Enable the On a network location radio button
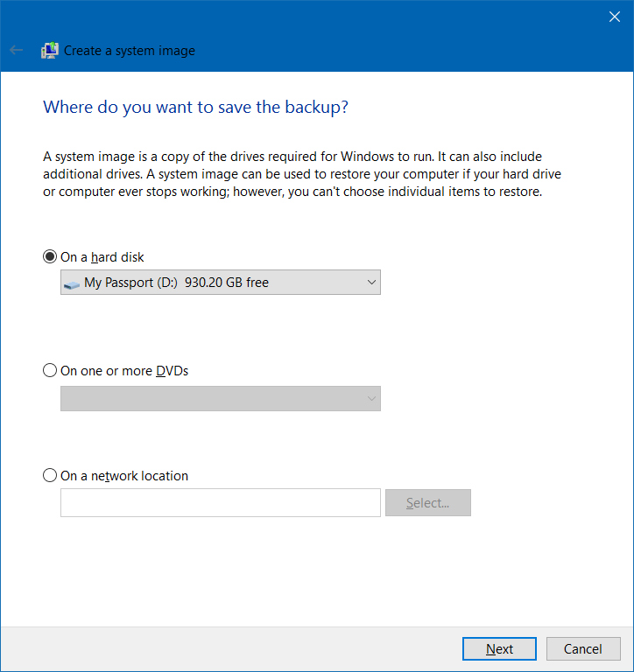Viewport: 634px width, 672px height. (50, 476)
